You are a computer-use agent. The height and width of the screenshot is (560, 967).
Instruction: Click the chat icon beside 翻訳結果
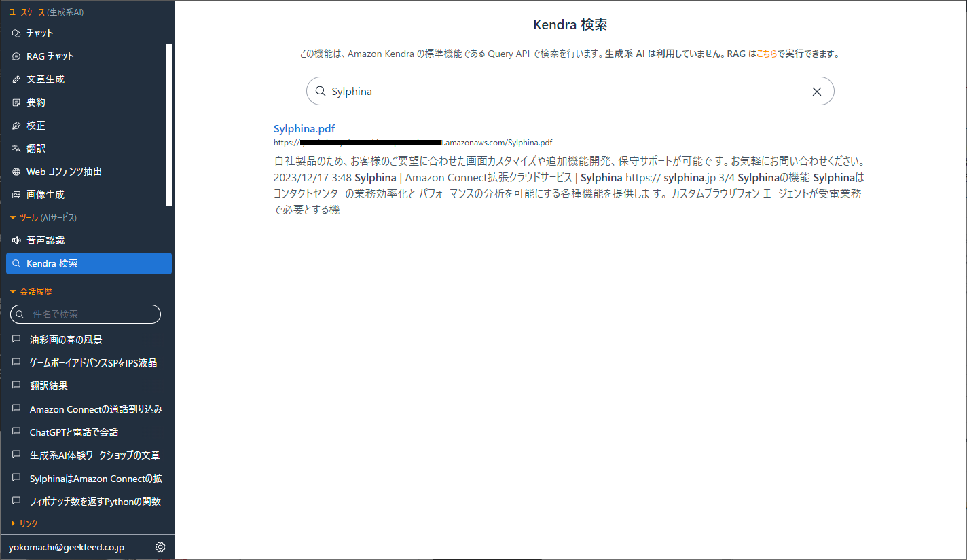point(17,386)
